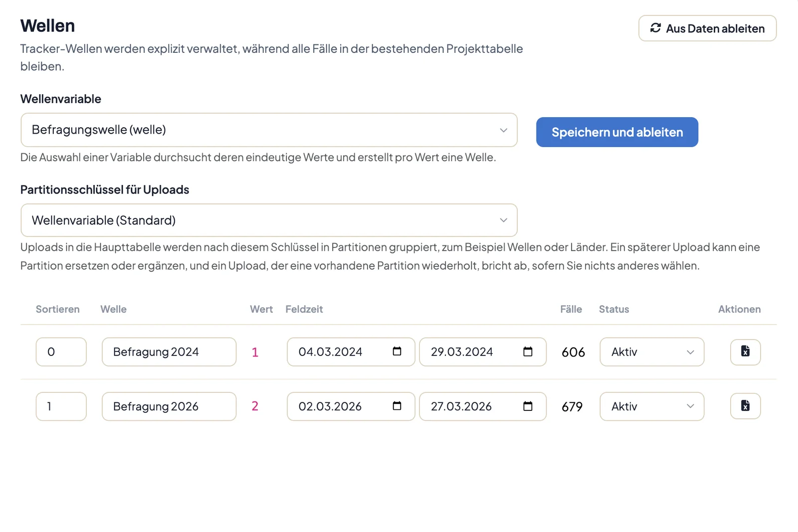Open calendar picker for 29.03.2024 date

click(528, 352)
